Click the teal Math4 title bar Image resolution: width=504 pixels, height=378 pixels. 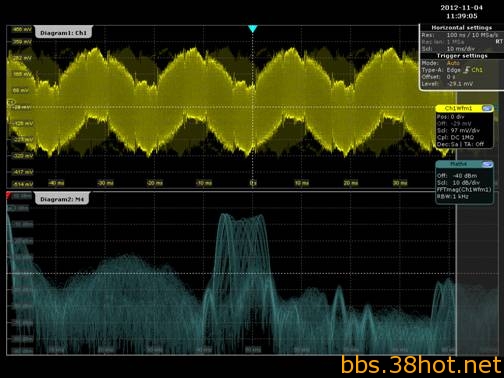pyautogui.click(x=459, y=164)
